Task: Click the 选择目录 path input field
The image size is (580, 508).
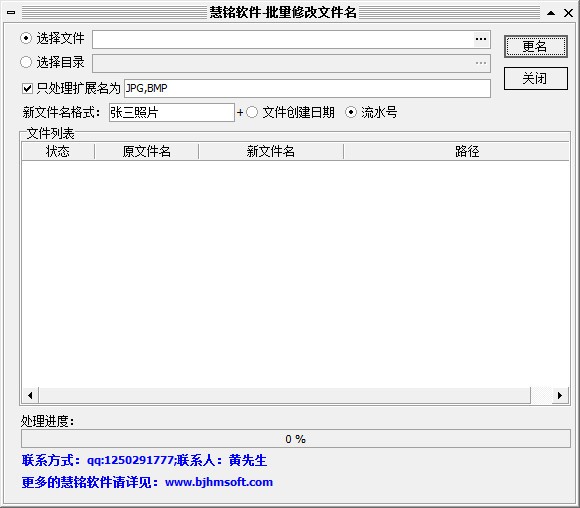Action: click(283, 64)
